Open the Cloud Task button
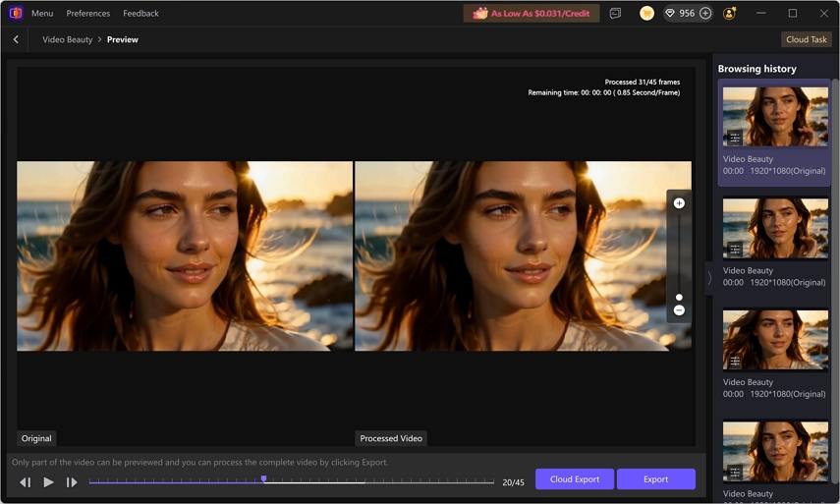The height and width of the screenshot is (504, 840). 806,39
